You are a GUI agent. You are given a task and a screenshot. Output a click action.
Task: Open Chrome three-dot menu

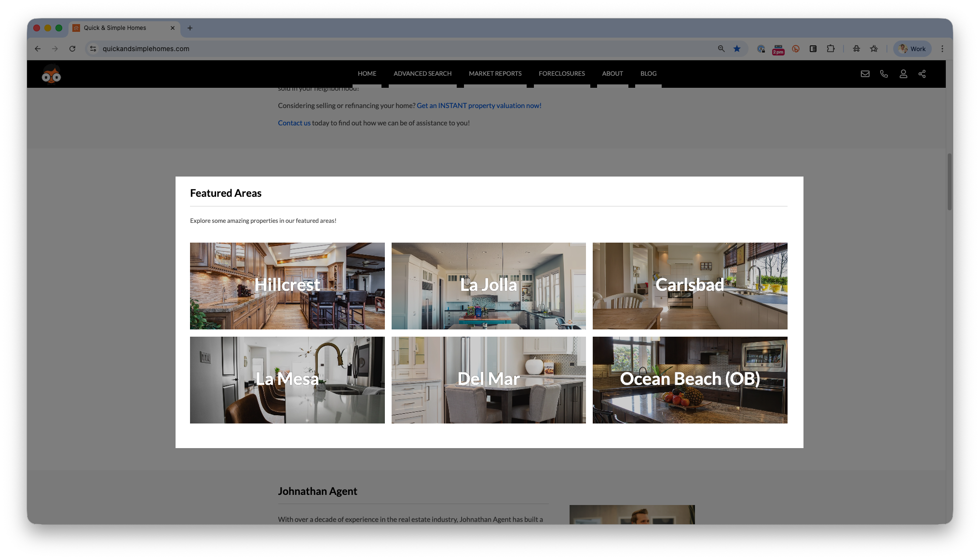942,49
